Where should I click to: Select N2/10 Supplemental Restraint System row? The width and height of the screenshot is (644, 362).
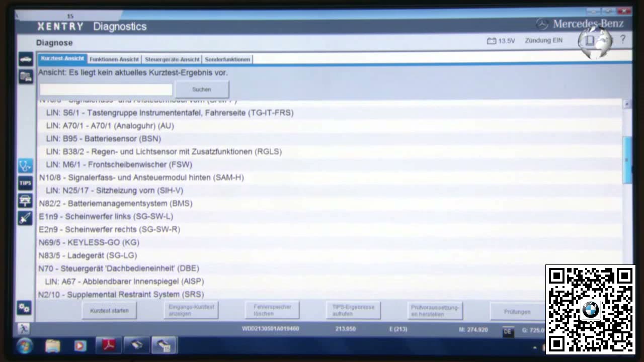330,294
